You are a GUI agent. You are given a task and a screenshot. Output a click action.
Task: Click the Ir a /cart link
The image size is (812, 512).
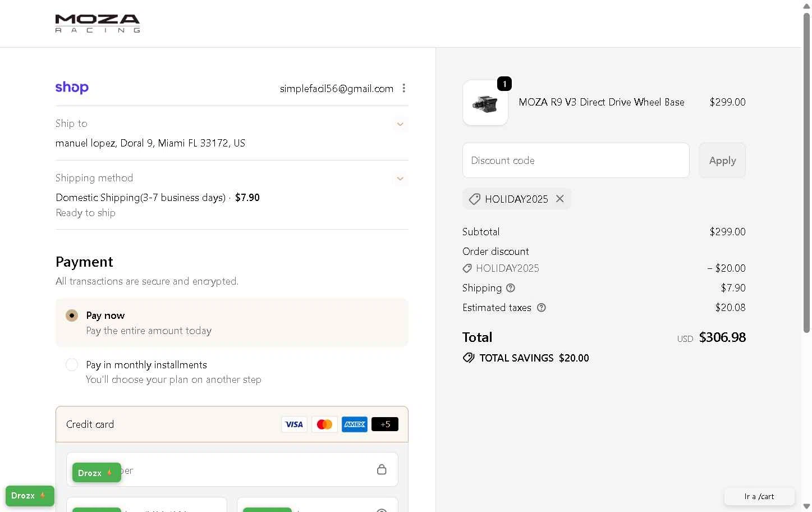(759, 496)
